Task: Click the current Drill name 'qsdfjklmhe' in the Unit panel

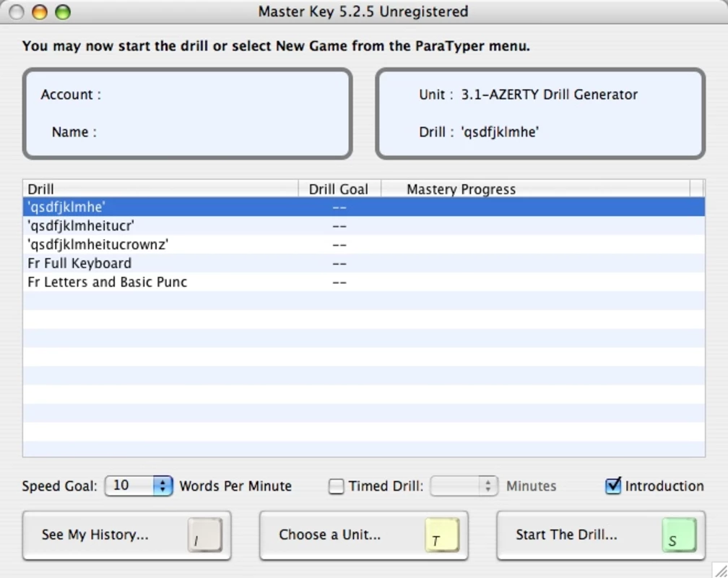Action: [500, 132]
